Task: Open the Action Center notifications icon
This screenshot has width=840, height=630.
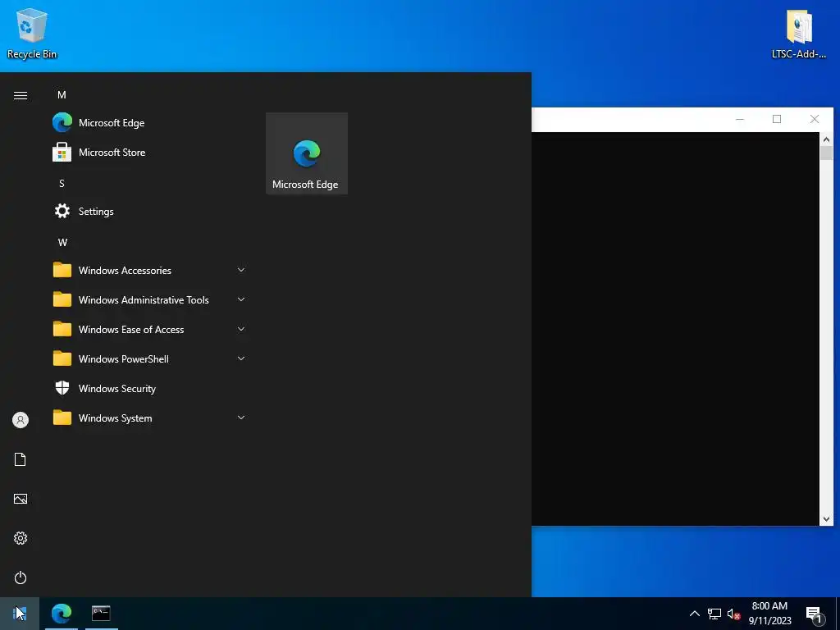Action: click(x=815, y=614)
